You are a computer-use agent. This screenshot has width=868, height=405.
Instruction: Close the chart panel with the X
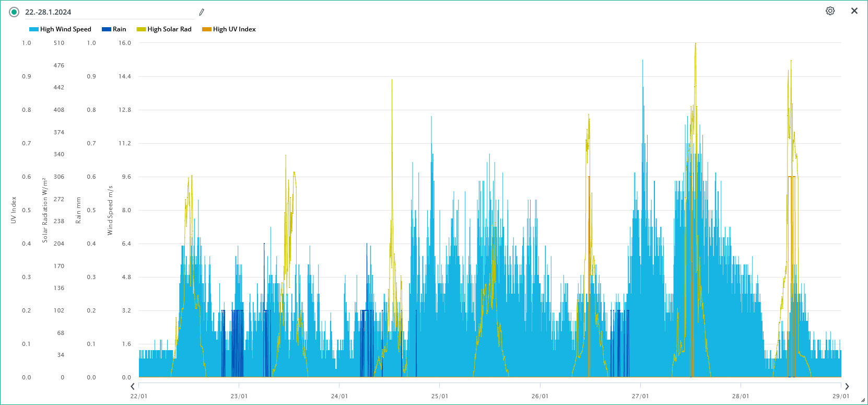pos(854,11)
